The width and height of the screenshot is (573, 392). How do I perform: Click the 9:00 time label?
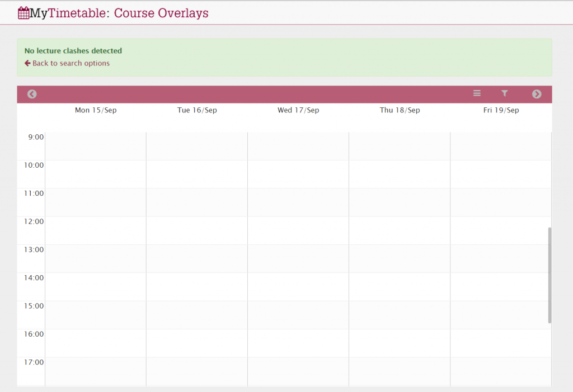tap(36, 137)
